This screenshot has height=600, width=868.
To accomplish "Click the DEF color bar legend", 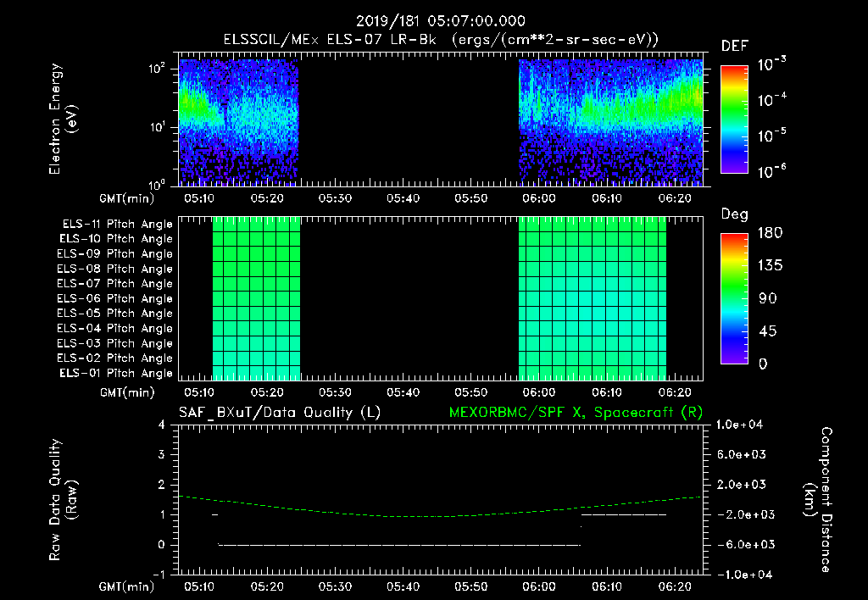I will [734, 119].
